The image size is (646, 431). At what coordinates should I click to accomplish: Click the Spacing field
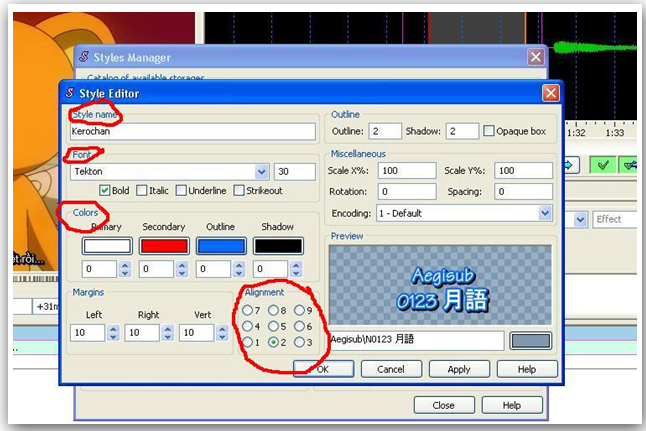click(x=524, y=191)
